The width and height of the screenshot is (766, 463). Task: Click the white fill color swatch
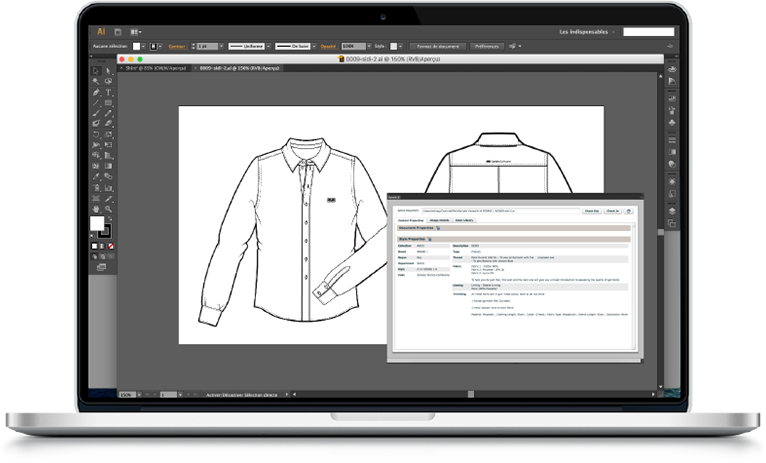tap(98, 223)
